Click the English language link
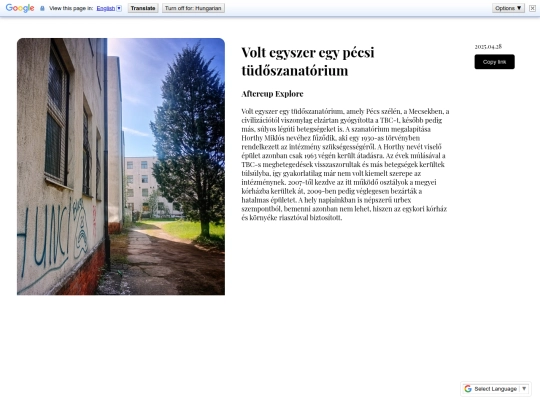Image resolution: width=540 pixels, height=405 pixels. 105,8
